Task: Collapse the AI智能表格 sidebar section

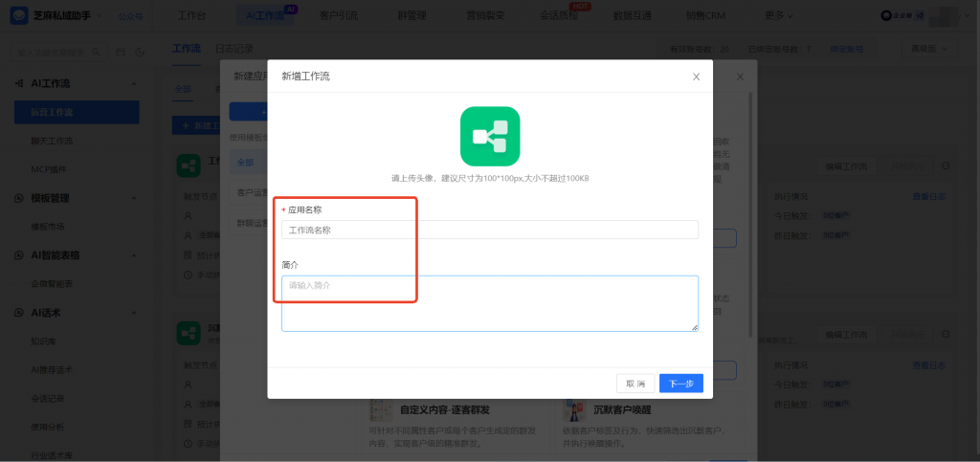Action: (134, 255)
